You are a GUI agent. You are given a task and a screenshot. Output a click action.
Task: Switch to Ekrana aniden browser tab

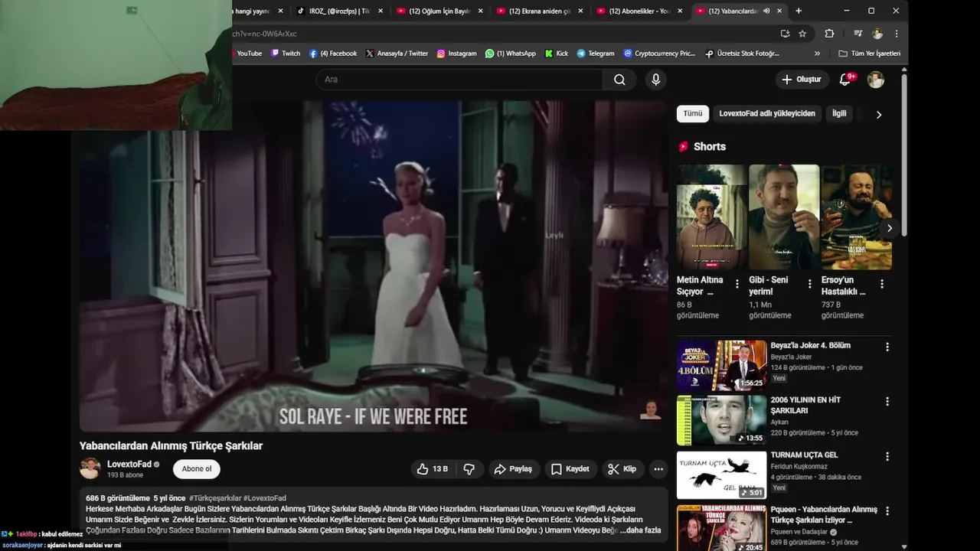pos(541,11)
